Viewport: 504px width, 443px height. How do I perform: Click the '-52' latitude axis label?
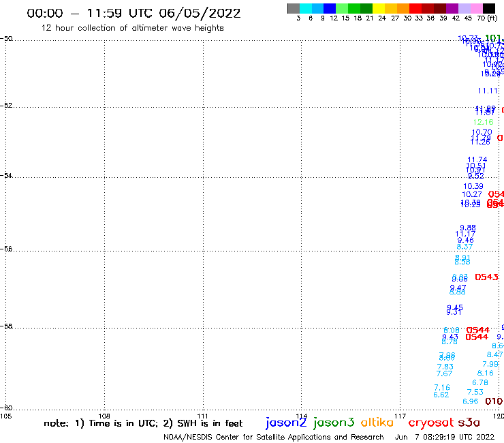coord(6,106)
